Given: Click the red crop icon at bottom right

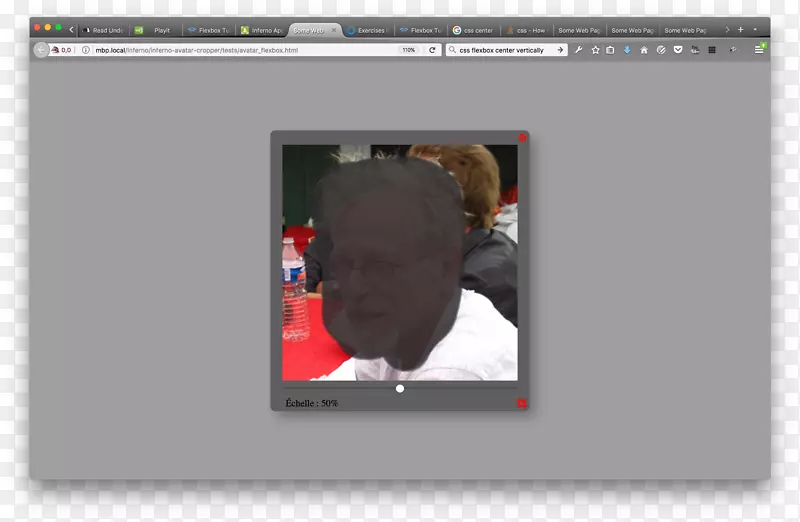Looking at the screenshot, I should point(521,403).
